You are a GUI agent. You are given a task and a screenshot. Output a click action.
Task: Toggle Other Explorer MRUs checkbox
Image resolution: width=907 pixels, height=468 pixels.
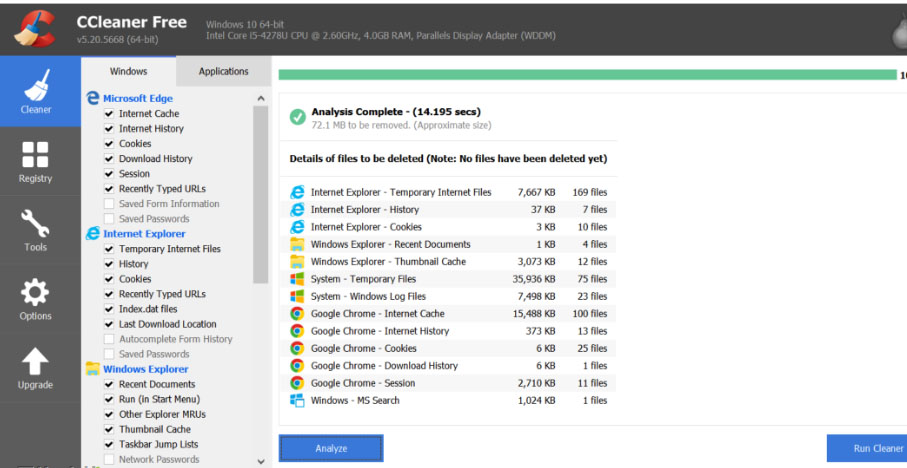109,415
